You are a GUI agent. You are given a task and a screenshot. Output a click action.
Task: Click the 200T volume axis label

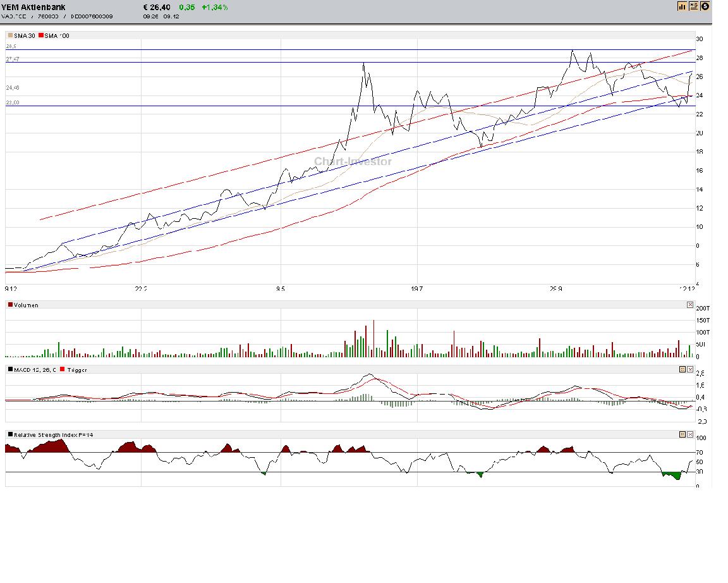703,309
